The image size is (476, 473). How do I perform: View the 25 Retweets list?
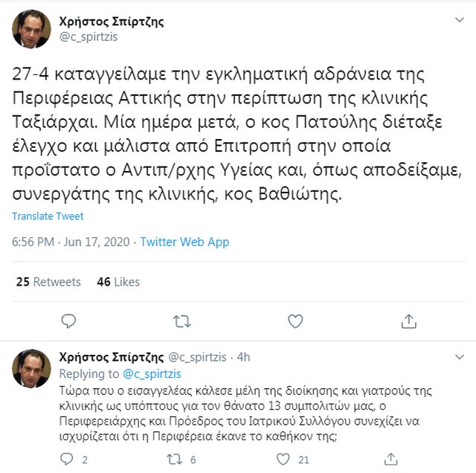[x=48, y=282]
